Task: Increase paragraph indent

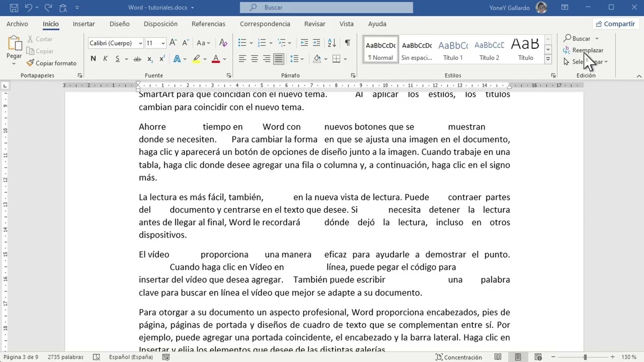Action: pos(316,43)
